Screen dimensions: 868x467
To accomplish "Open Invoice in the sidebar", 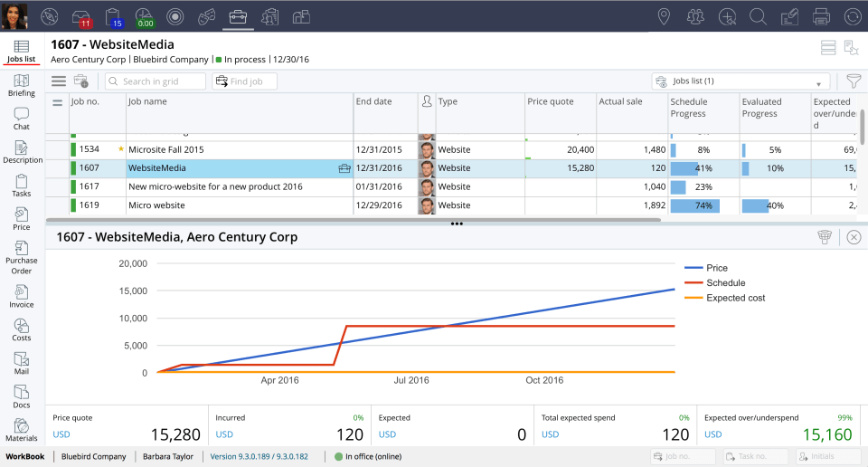I will 21,297.
